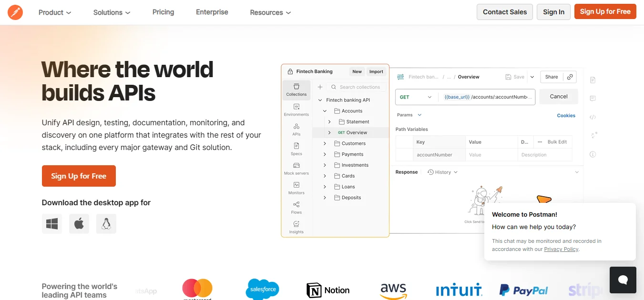
Task: Click the Notion logo
Action: [x=328, y=290]
